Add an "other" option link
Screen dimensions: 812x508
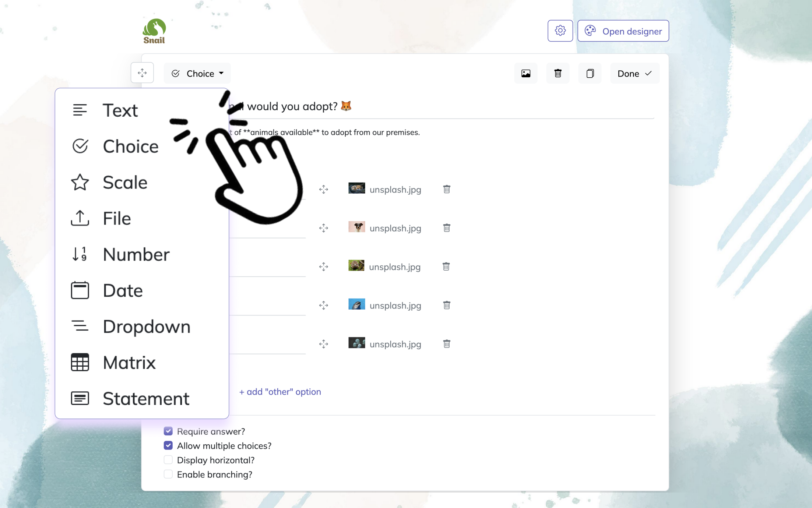click(x=280, y=392)
